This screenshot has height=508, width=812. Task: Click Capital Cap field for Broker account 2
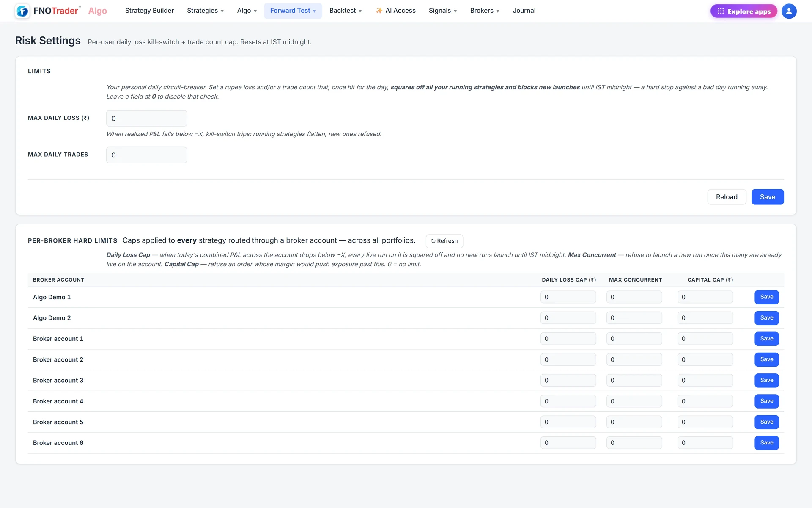[705, 359]
